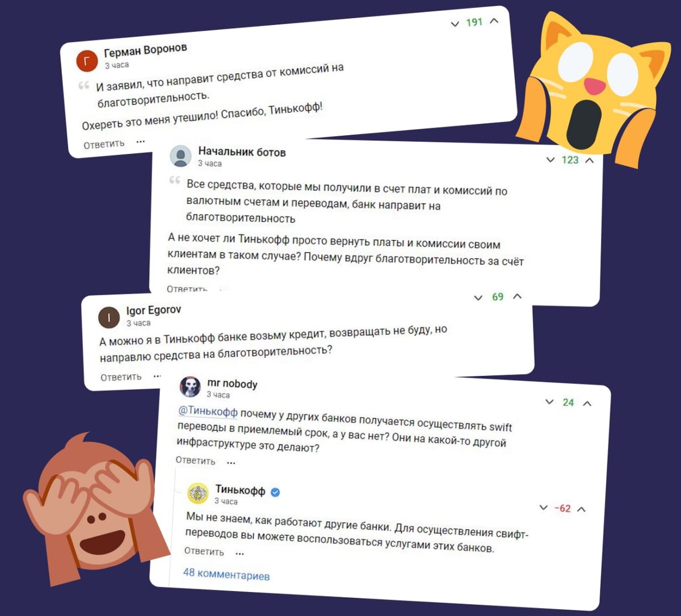Image resolution: width=681 pixels, height=616 pixels.
Task: Click the Тинькофф verified badge checkmark
Action: click(275, 492)
